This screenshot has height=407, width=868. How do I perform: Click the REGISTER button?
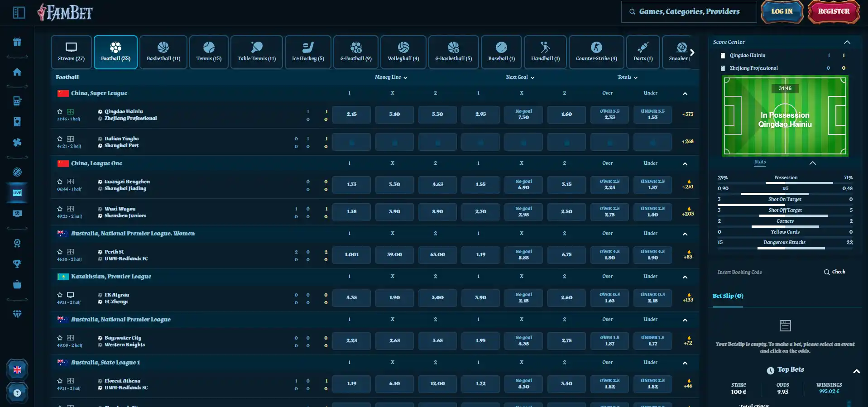pyautogui.click(x=834, y=11)
